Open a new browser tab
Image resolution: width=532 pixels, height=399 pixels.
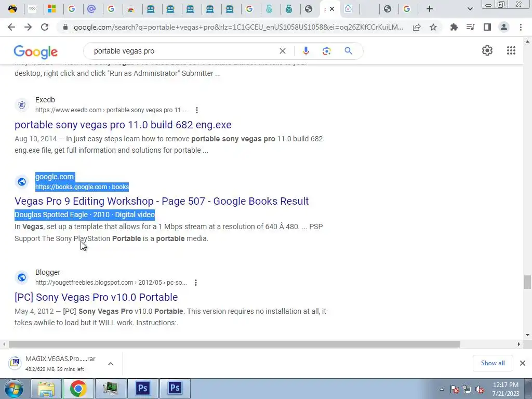click(x=430, y=9)
